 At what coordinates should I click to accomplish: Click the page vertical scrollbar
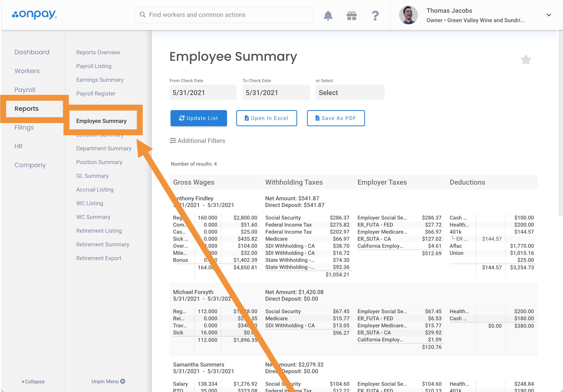point(560,123)
